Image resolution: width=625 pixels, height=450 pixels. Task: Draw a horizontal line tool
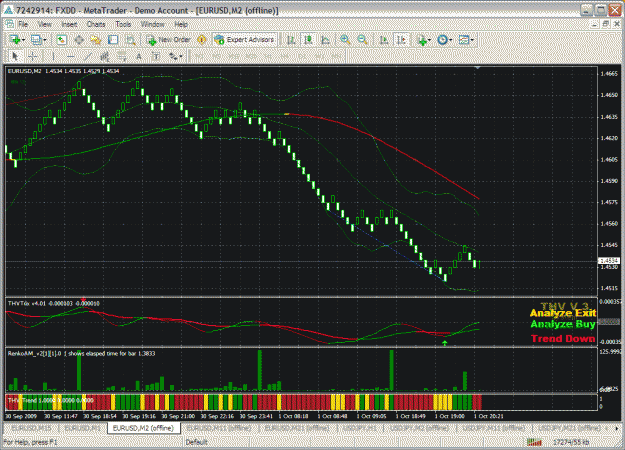coord(71,57)
